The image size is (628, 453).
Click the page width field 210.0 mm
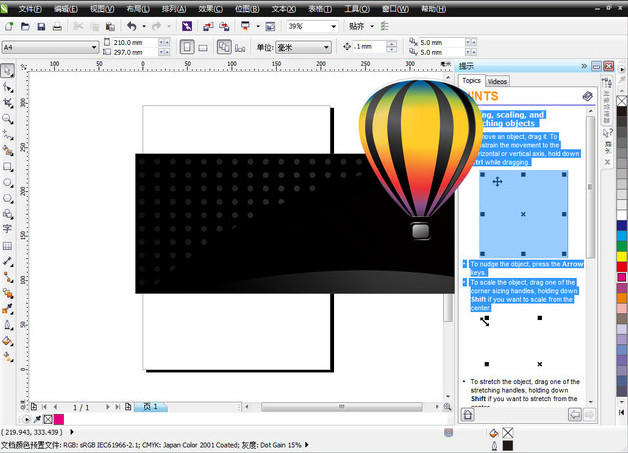tap(135, 42)
